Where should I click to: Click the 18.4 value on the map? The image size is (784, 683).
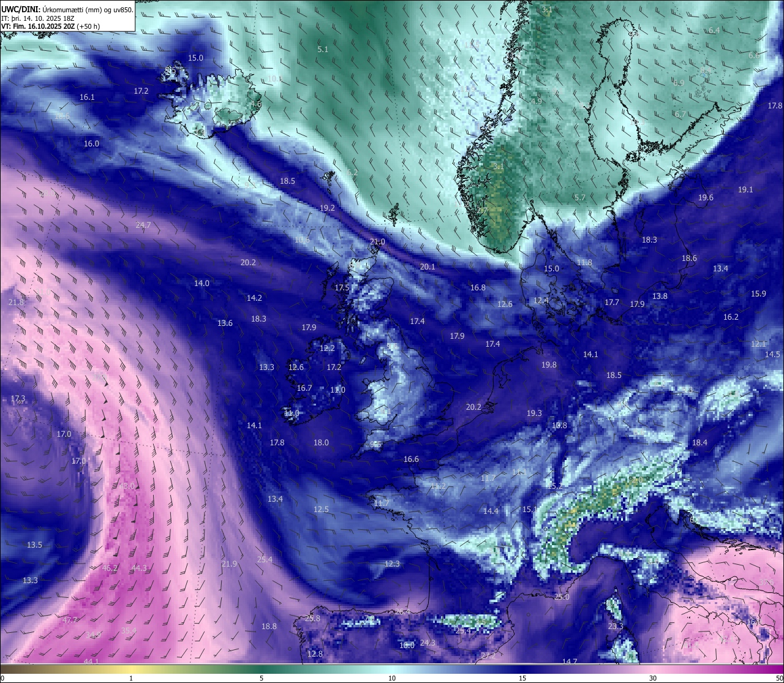[x=699, y=442]
